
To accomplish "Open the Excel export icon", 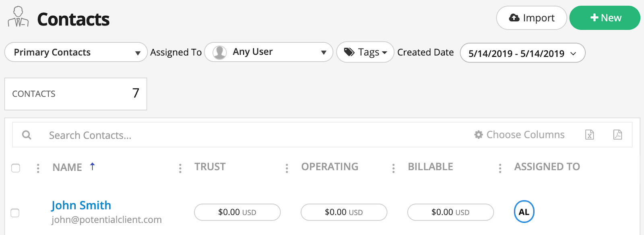I will point(589,135).
